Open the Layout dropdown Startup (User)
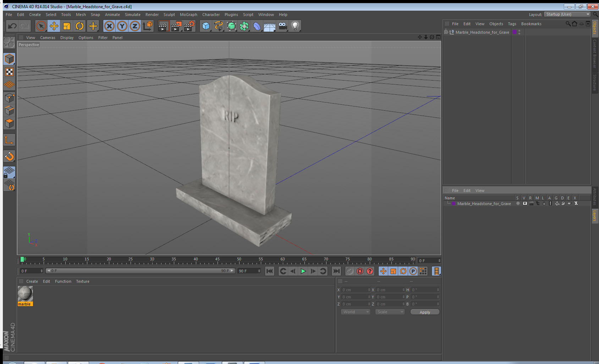This screenshot has height=364, width=599. (568, 14)
